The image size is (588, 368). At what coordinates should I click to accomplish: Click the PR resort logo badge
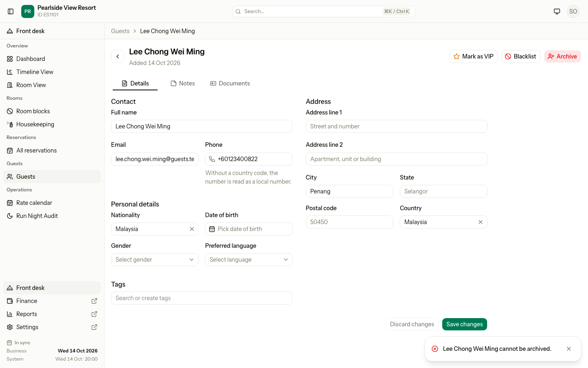pyautogui.click(x=28, y=11)
